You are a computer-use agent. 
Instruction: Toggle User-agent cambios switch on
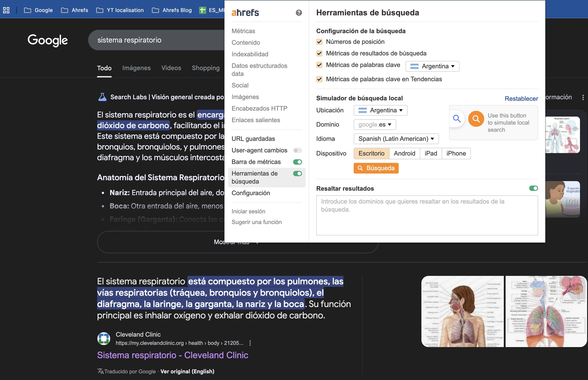[x=297, y=150]
